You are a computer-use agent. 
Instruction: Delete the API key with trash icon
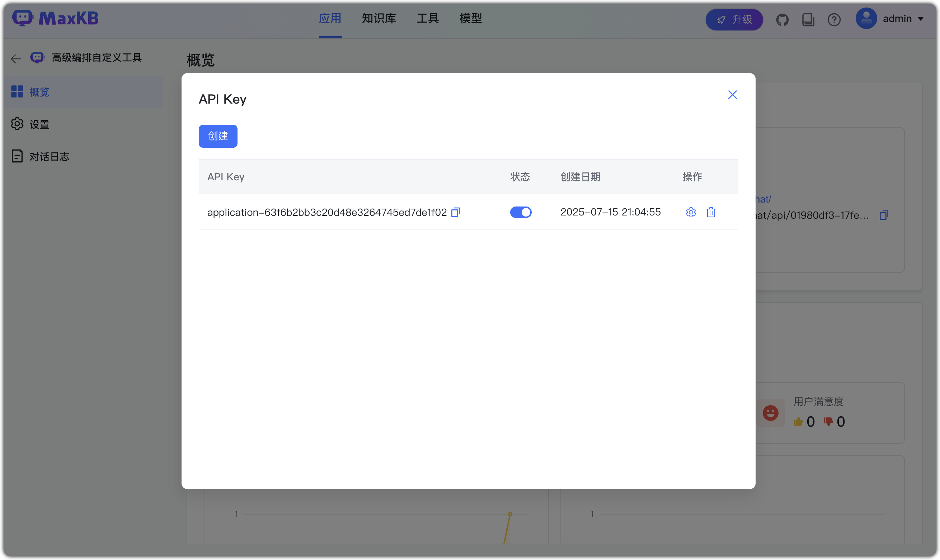point(711,212)
